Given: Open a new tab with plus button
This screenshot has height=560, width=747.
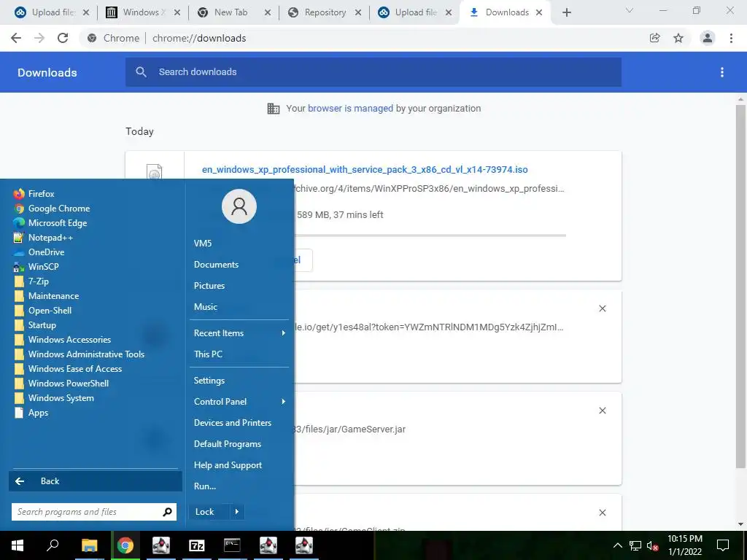Looking at the screenshot, I should pyautogui.click(x=566, y=12).
